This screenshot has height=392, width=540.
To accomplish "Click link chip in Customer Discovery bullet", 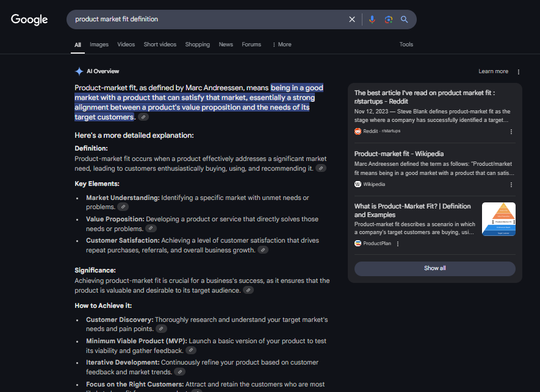I will pyautogui.click(x=161, y=329).
